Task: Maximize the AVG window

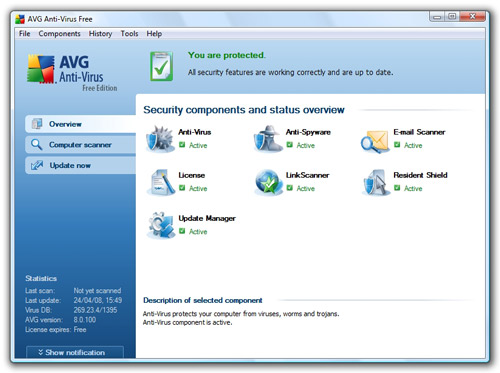Action: click(452, 16)
